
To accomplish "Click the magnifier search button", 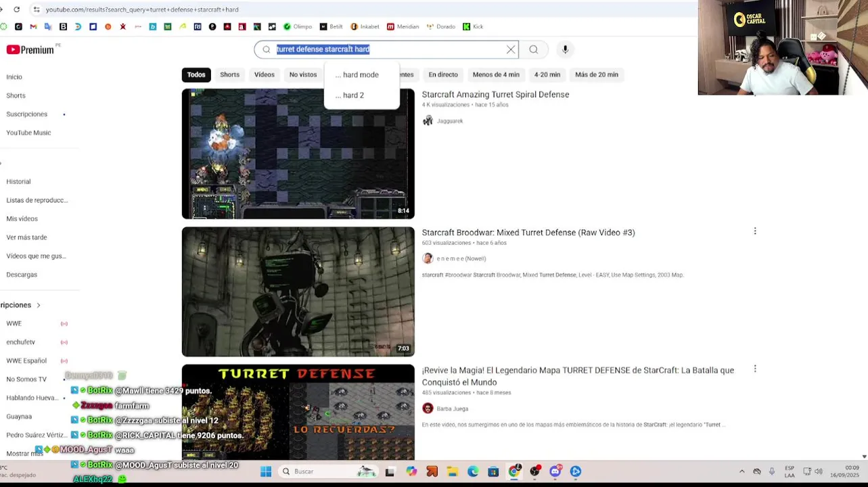I will coord(534,49).
